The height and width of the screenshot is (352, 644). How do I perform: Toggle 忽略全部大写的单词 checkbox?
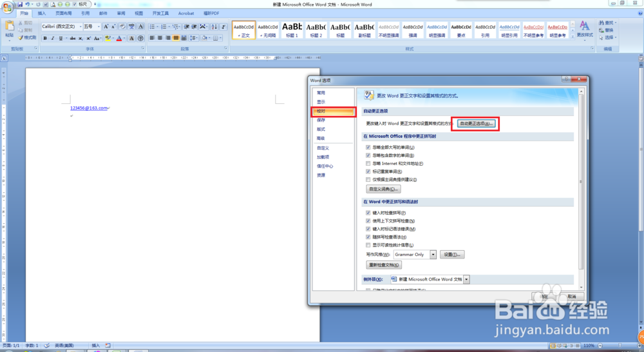tap(368, 147)
